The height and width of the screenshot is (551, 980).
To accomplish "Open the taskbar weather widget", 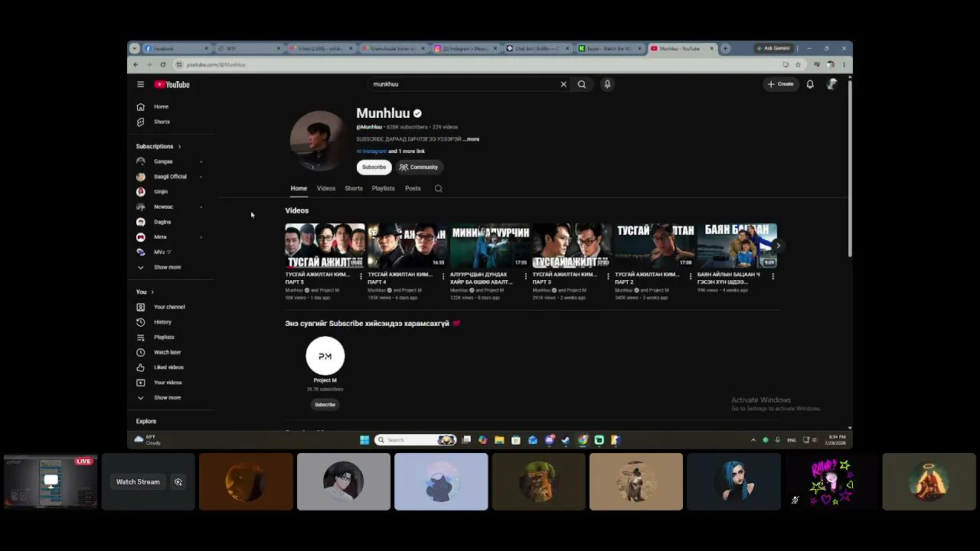I will pos(148,440).
